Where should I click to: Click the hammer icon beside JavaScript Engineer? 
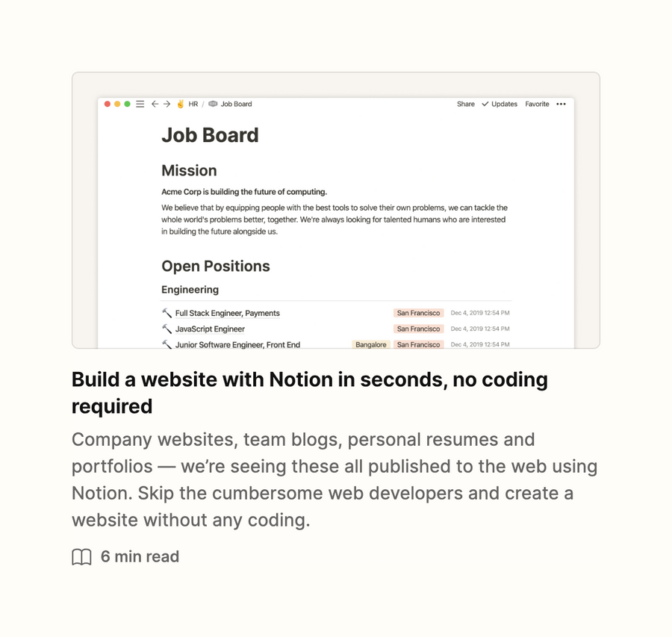pyautogui.click(x=167, y=329)
